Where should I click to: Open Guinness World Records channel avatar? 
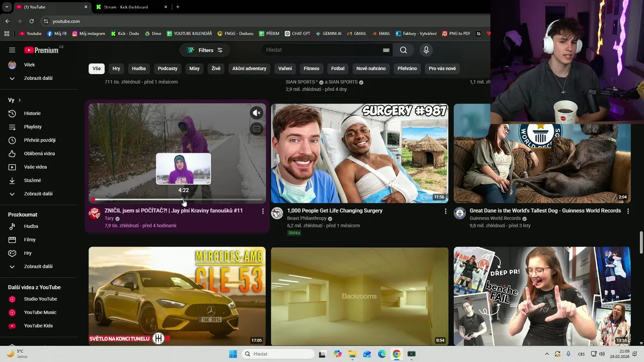[460, 213]
